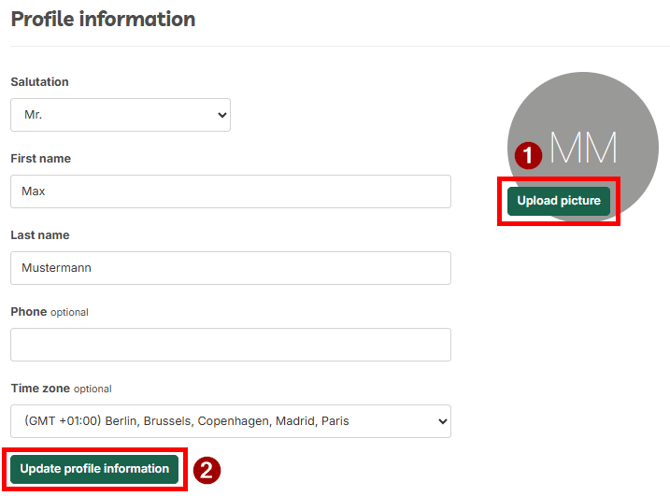Click the Last name label
This screenshot has width=670, height=496.
click(x=40, y=235)
